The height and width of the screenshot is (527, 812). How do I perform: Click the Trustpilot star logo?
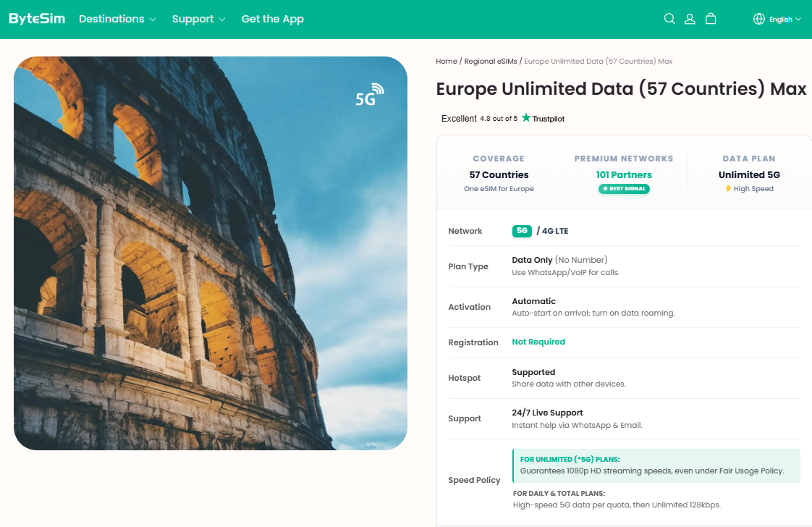point(526,117)
